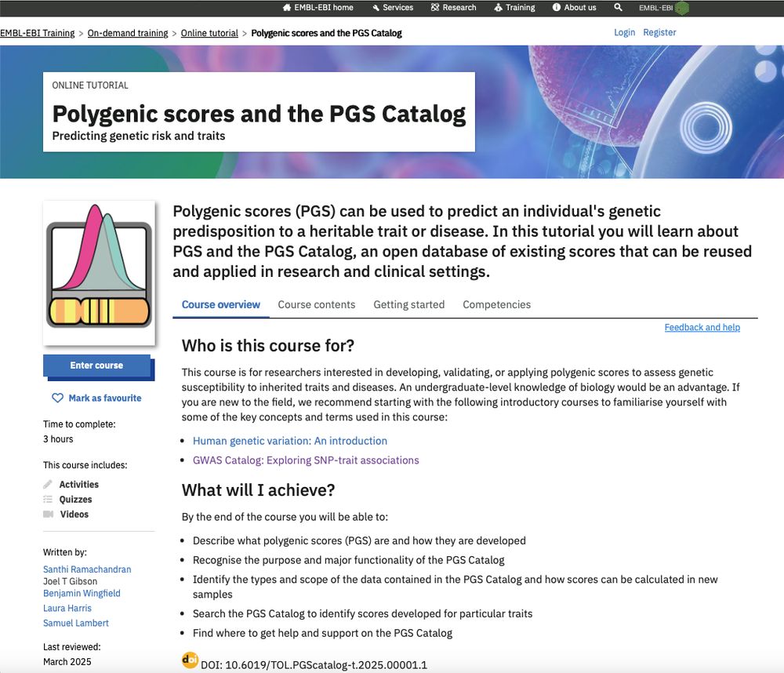Go to Online tutorial breadcrumb
The height and width of the screenshot is (673, 784).
coord(209,33)
